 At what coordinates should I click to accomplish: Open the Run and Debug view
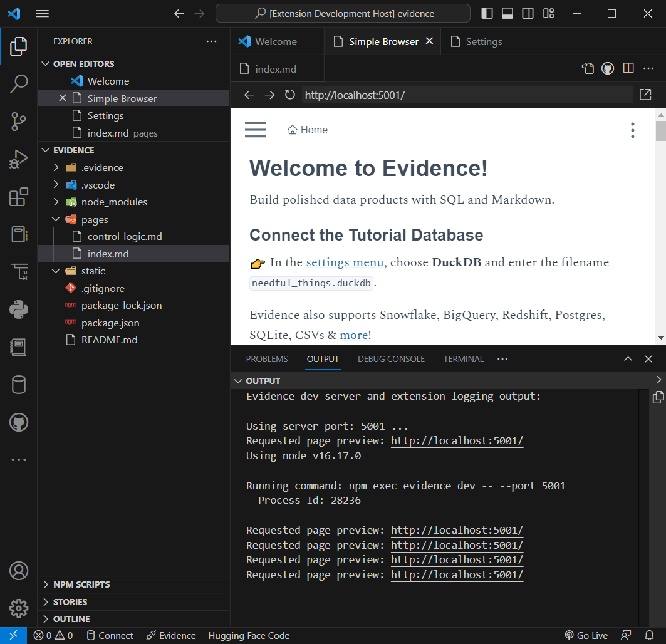pos(19,159)
